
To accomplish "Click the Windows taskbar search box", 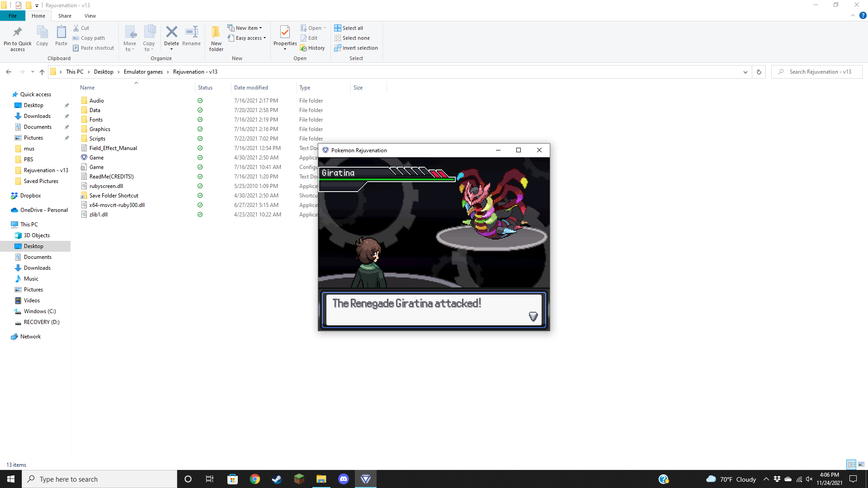I will (x=99, y=479).
